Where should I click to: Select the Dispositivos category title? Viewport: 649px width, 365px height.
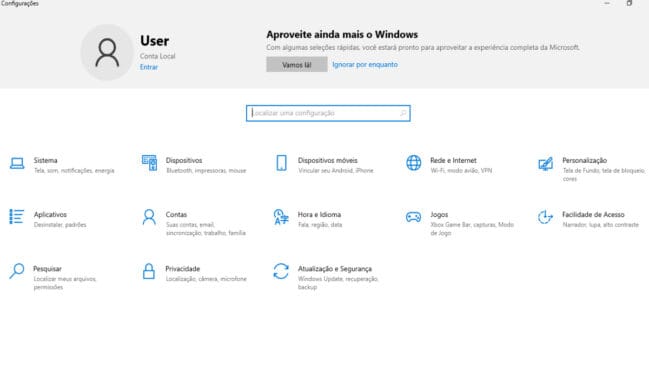pyautogui.click(x=184, y=160)
